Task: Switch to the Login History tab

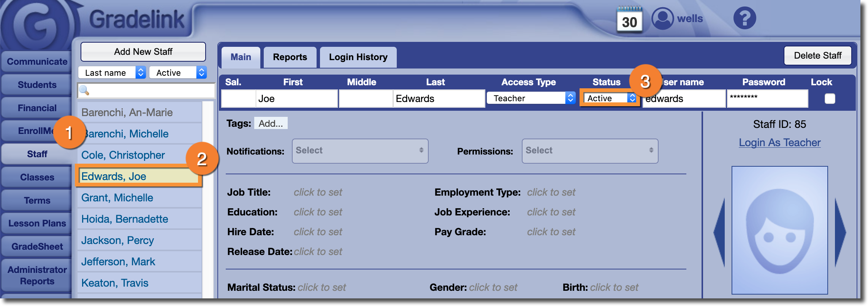Action: click(x=358, y=57)
